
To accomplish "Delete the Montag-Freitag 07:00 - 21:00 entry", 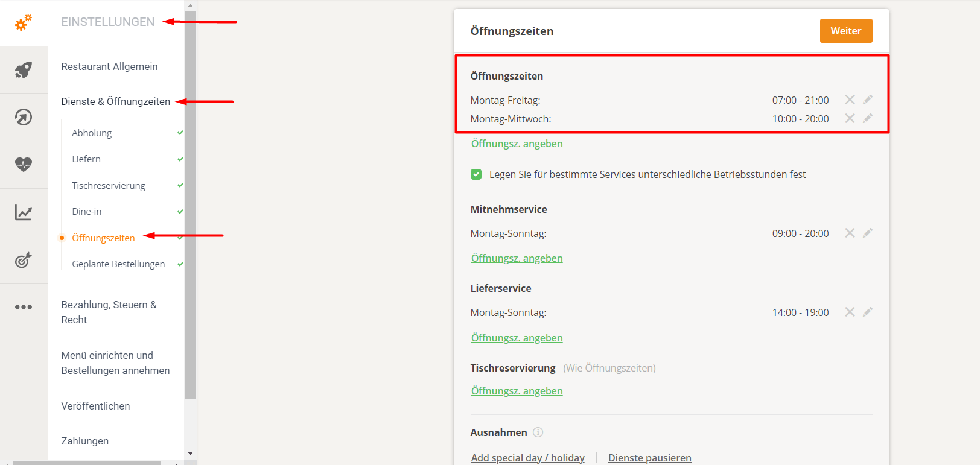I will click(850, 100).
